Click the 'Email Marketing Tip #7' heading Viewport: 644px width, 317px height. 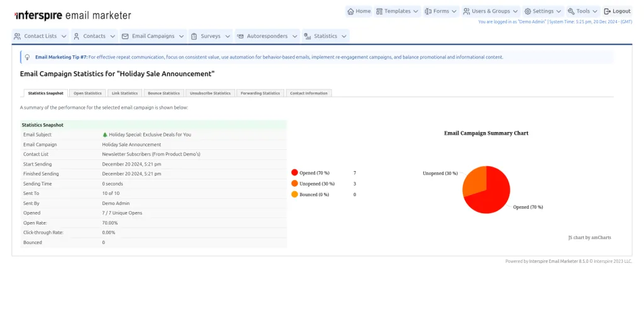[61, 57]
